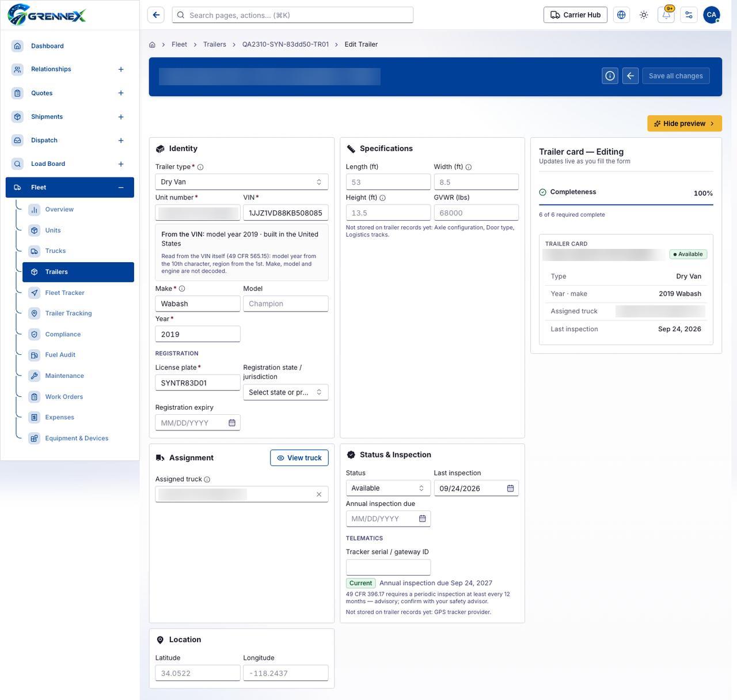Click the Carrier Hub button

(x=575, y=15)
